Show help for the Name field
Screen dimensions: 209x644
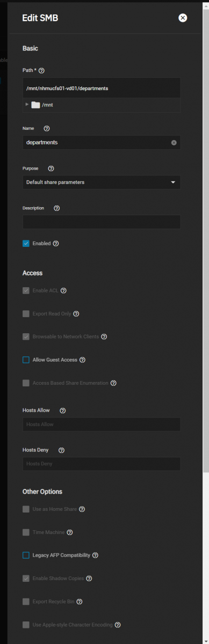tap(46, 128)
